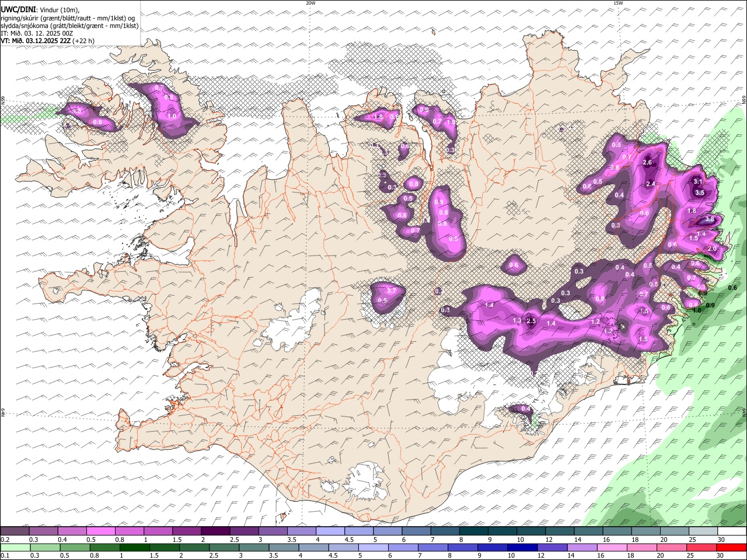
Task: Click the dark green 1 swatch, lower legend
Action: tap(134, 548)
